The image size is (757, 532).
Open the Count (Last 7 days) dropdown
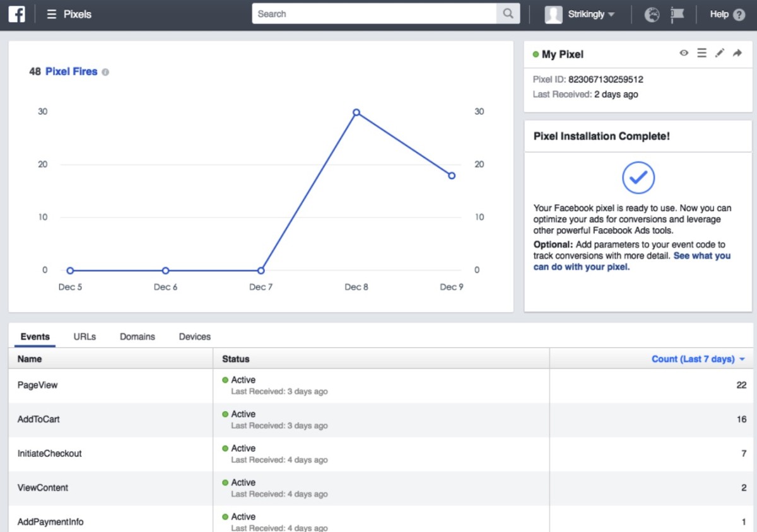698,359
